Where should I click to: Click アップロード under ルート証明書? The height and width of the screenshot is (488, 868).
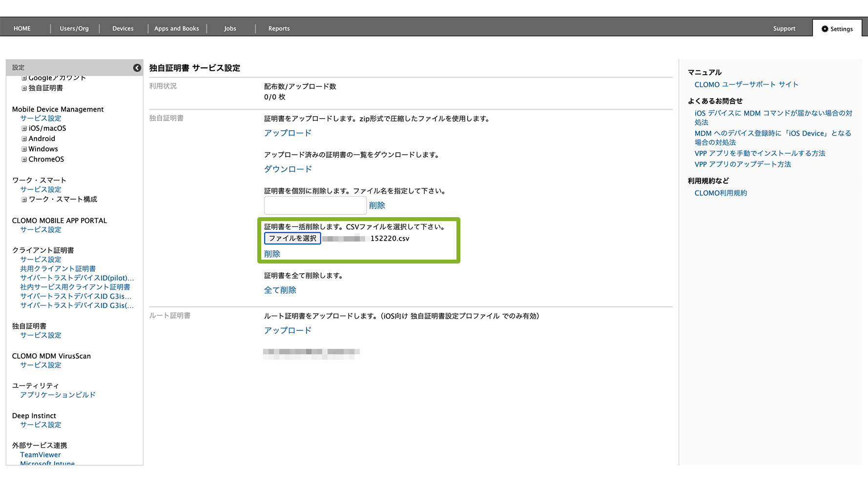point(288,330)
